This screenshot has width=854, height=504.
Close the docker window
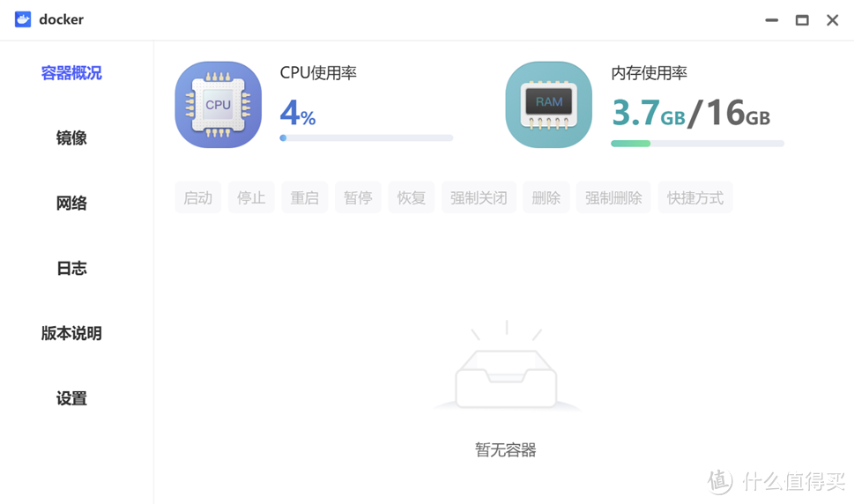(832, 20)
